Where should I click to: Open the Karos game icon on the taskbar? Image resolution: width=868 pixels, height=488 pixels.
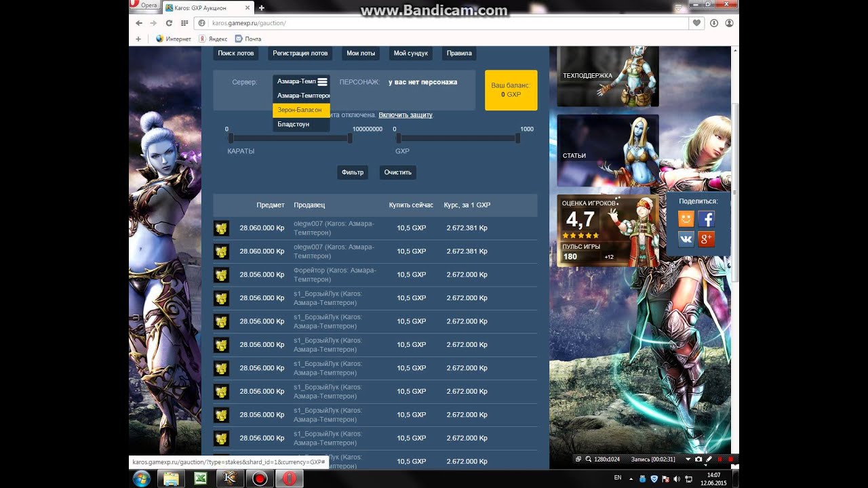pos(230,479)
